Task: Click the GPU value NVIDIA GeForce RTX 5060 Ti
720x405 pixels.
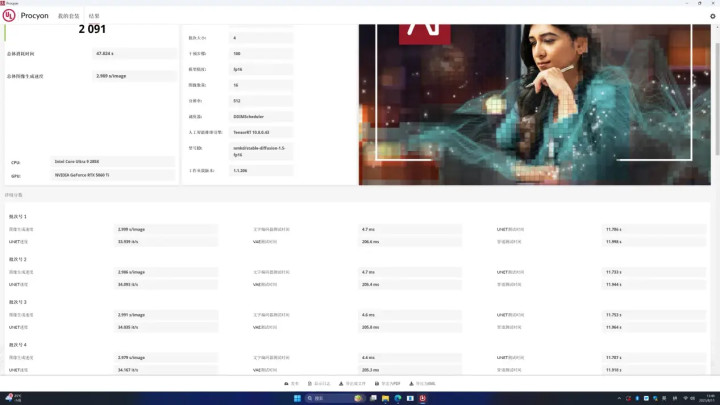Action: tap(112, 175)
